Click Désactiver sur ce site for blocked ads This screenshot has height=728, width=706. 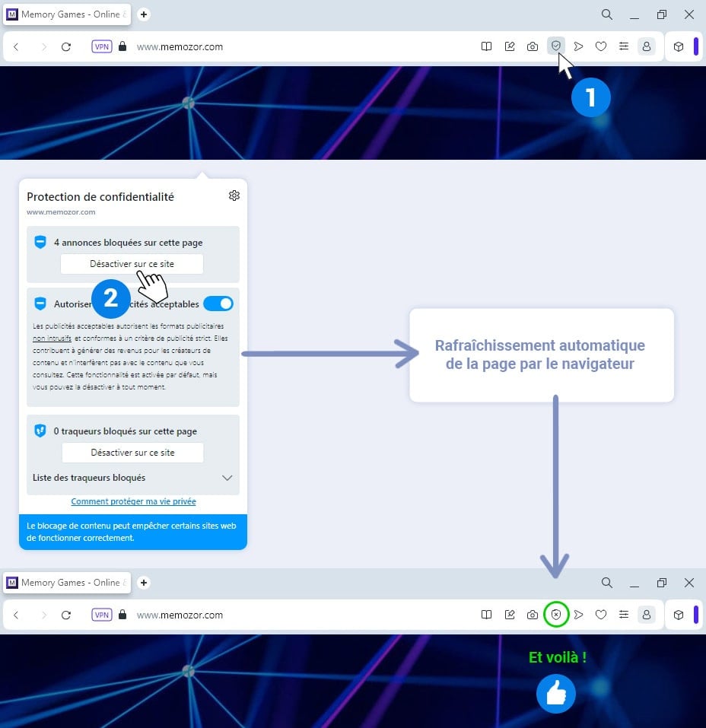[132, 264]
